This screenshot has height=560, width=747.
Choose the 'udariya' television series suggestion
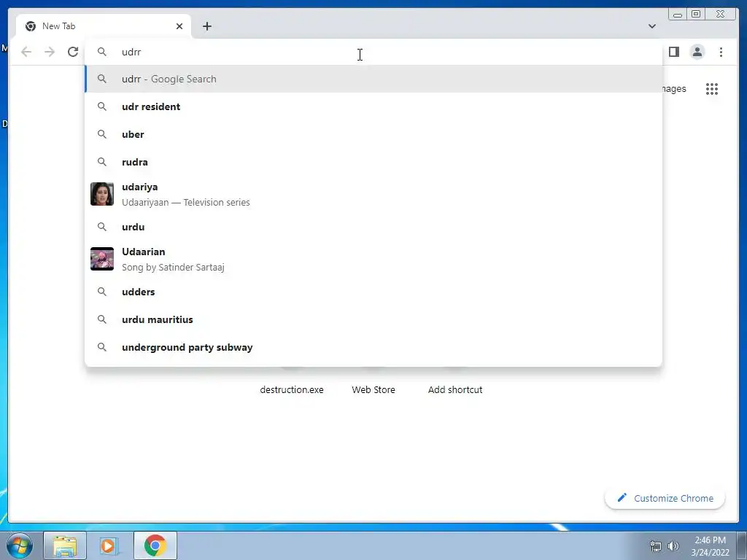(x=373, y=194)
